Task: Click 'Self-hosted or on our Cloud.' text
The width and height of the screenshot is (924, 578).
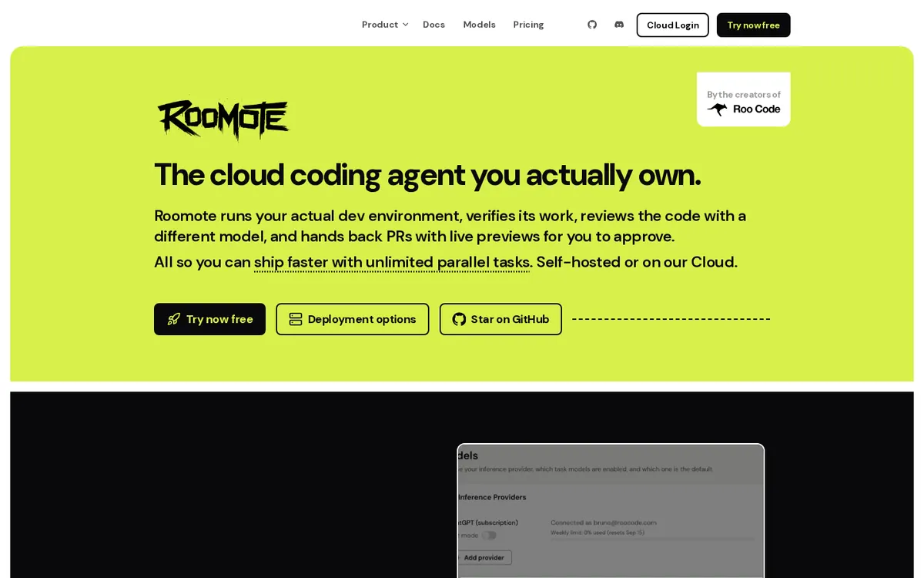Action: (637, 262)
